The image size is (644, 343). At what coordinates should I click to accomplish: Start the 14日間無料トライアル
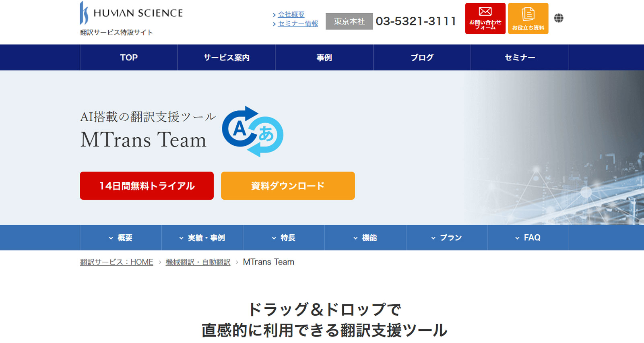click(147, 186)
